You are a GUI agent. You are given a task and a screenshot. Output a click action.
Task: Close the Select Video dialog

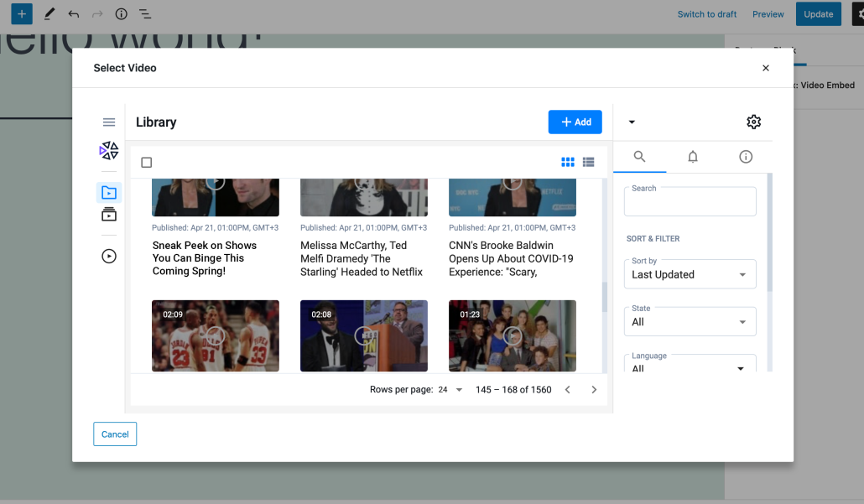coord(765,68)
